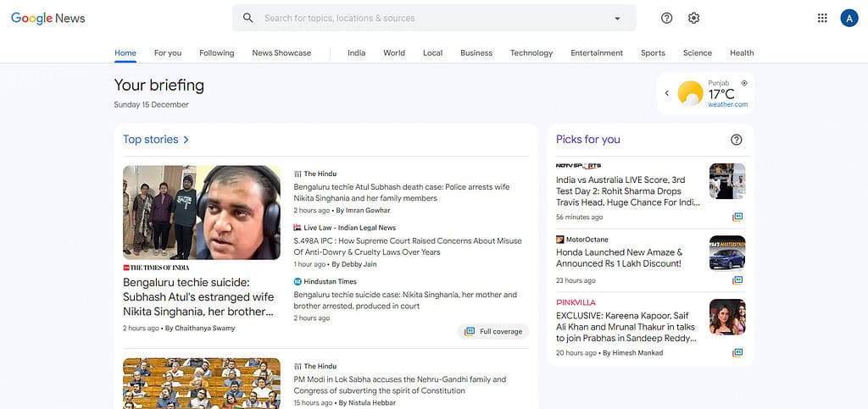Click Live Law - Indian Legal News source

[345, 228]
